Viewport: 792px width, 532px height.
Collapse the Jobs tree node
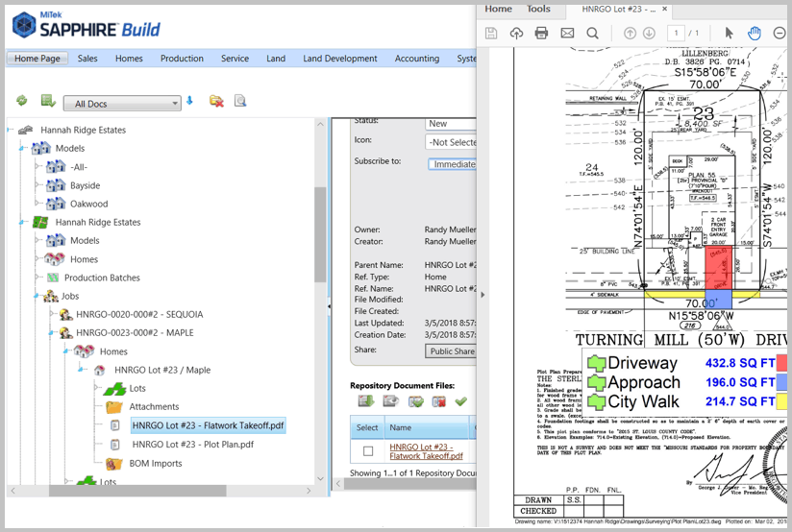[x=37, y=295]
